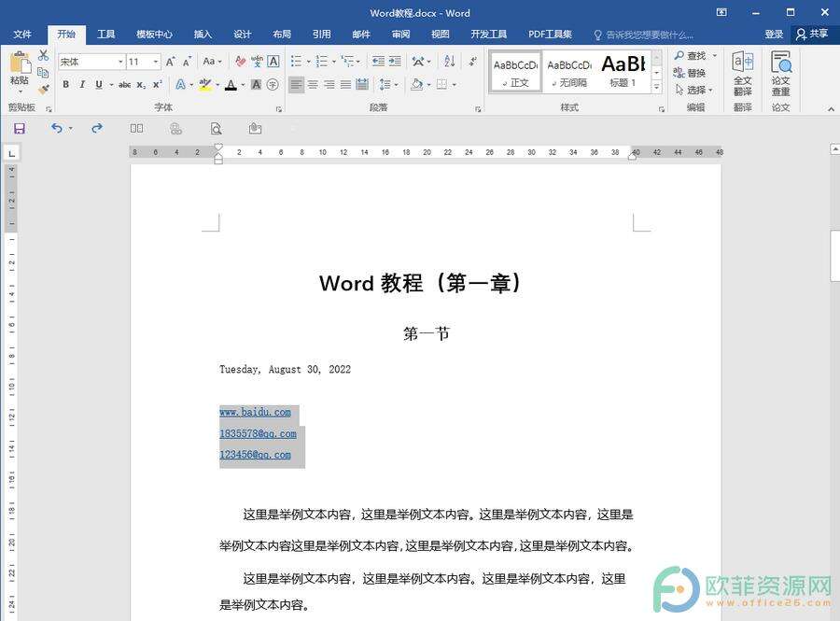Click increase indent icon
The image size is (840, 621).
point(395,62)
